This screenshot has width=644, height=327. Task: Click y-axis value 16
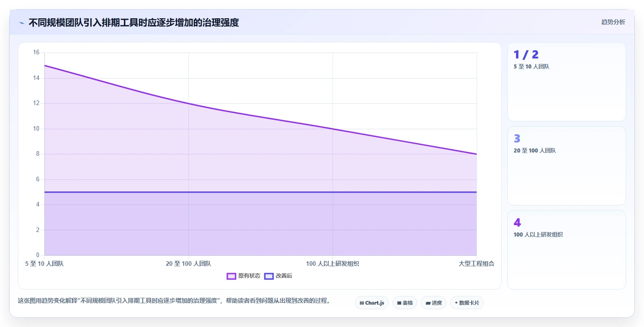click(37, 53)
